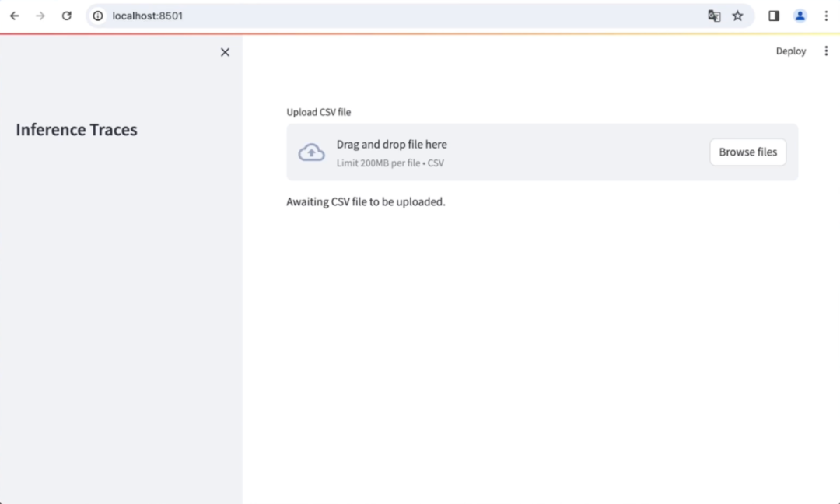This screenshot has width=840, height=504.
Task: Click the Upload CSV file label
Action: click(319, 112)
